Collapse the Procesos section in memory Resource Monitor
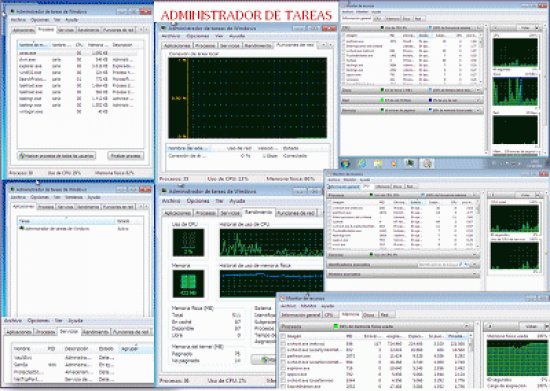This screenshot has height=391, width=550. pos(467,326)
